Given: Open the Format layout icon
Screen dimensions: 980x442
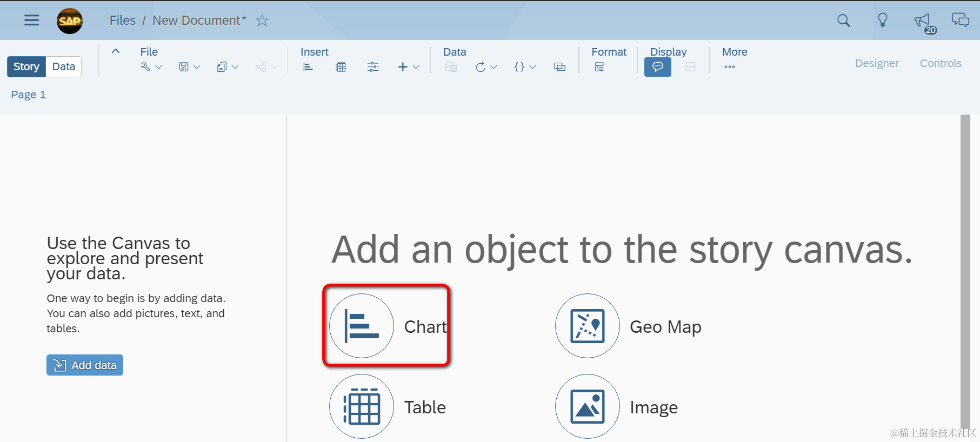Looking at the screenshot, I should [x=599, y=67].
